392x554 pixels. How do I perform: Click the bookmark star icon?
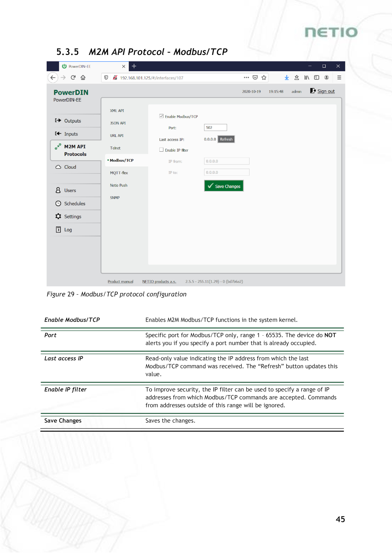pyautogui.click(x=264, y=78)
